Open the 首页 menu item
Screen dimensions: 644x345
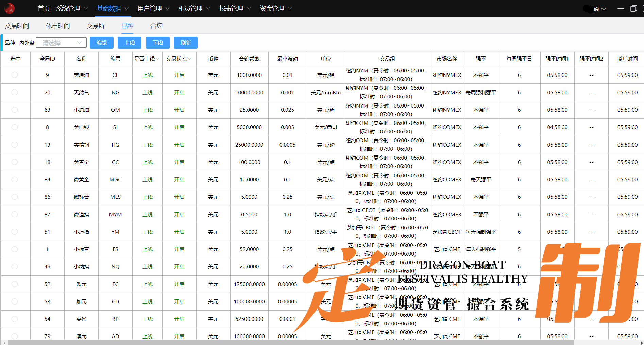pos(44,8)
